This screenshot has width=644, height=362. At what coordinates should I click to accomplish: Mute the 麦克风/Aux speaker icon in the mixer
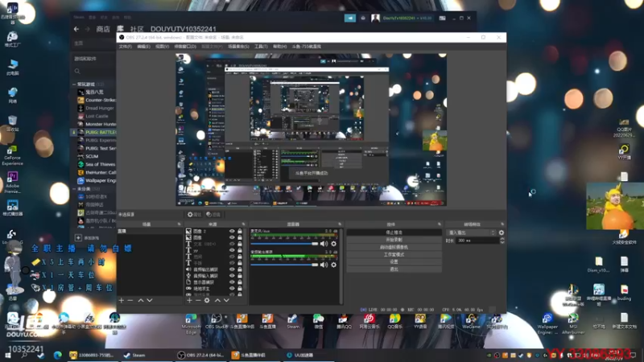[x=324, y=244]
